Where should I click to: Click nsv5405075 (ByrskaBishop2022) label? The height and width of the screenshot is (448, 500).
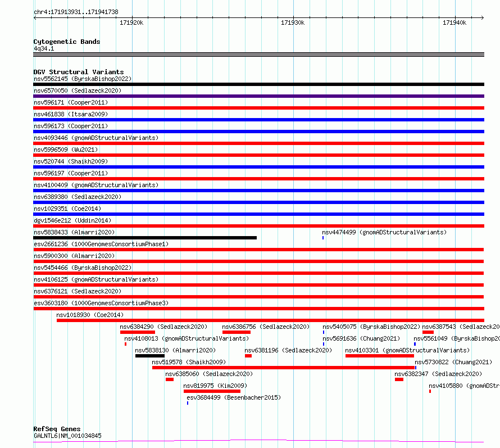coord(371,327)
